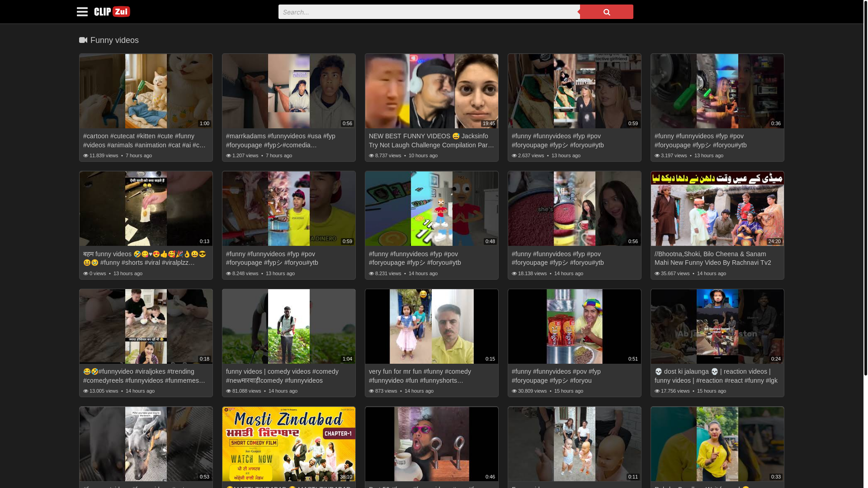Image resolution: width=868 pixels, height=488 pixels.
Task: Open the Funny videos heading
Action: click(114, 40)
